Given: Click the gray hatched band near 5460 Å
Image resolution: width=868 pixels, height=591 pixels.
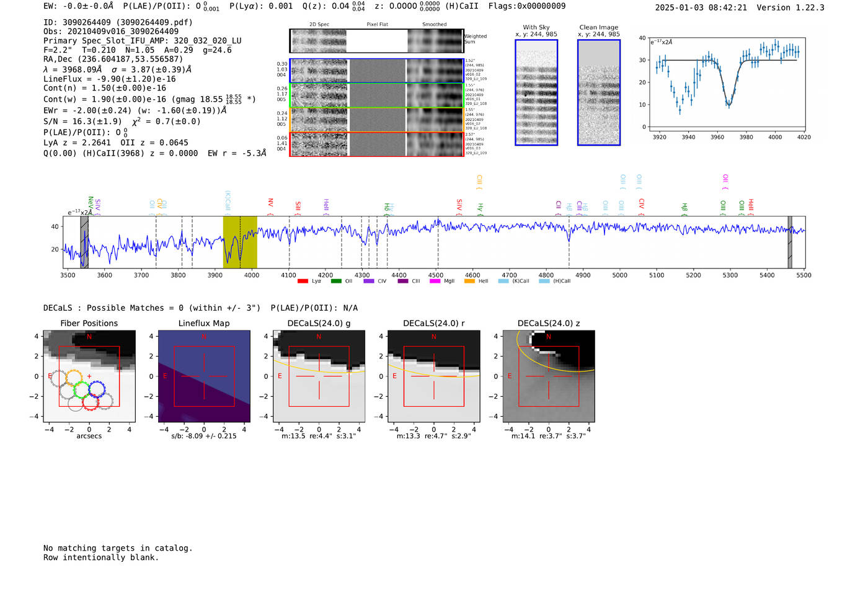Looking at the screenshot, I should click(x=790, y=242).
